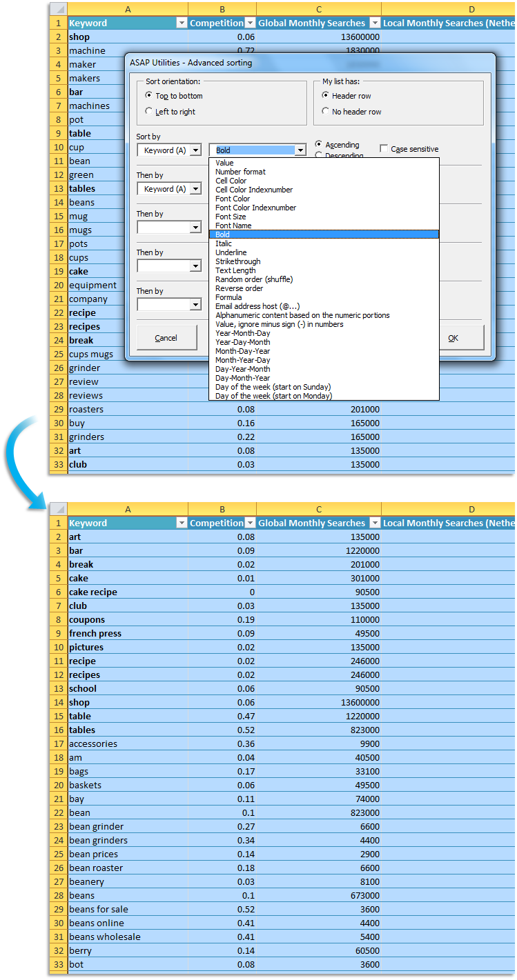
Task: Click the 'french press' keyword cell
Action: point(128,633)
